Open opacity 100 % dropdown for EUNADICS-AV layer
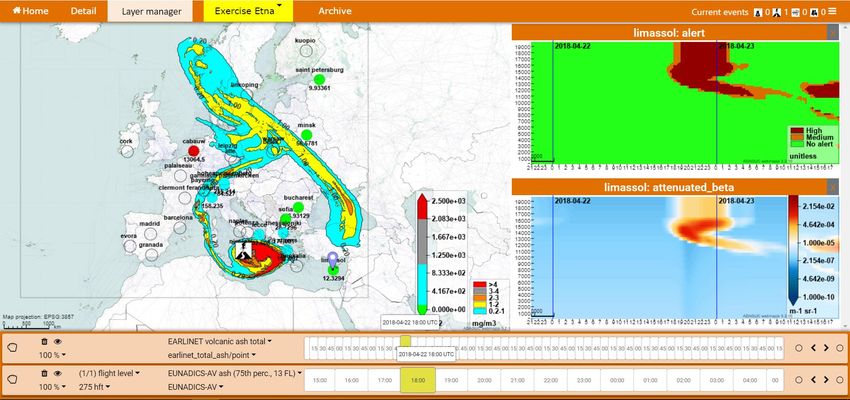The image size is (850, 400). [52, 386]
